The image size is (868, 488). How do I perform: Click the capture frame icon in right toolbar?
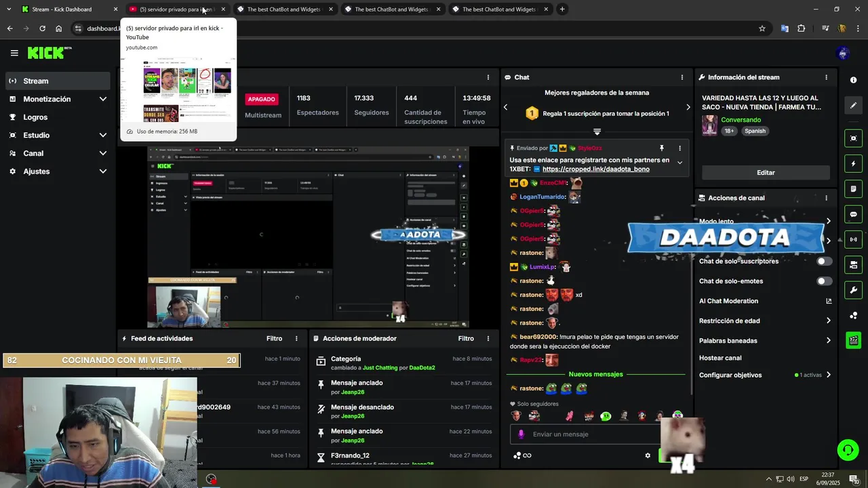pyautogui.click(x=853, y=138)
